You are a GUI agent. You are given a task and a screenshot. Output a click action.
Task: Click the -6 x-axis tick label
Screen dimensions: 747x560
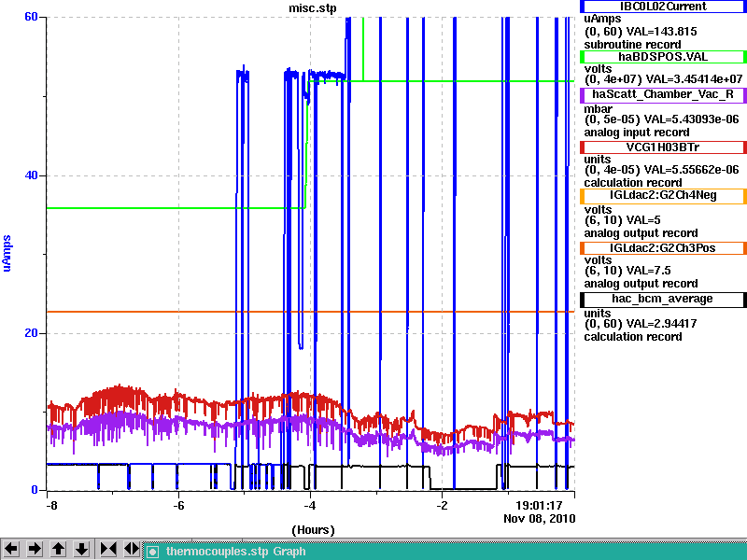pyautogui.click(x=178, y=505)
